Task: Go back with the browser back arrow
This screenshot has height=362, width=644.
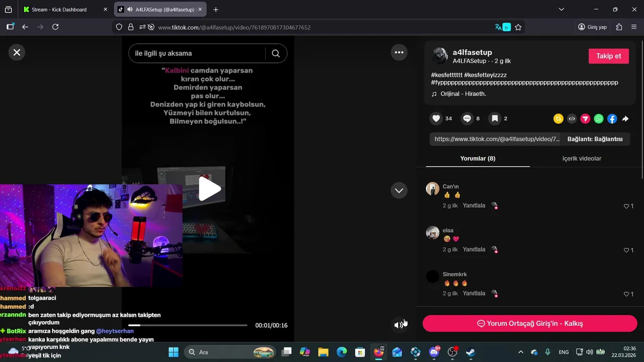Action: click(25, 27)
